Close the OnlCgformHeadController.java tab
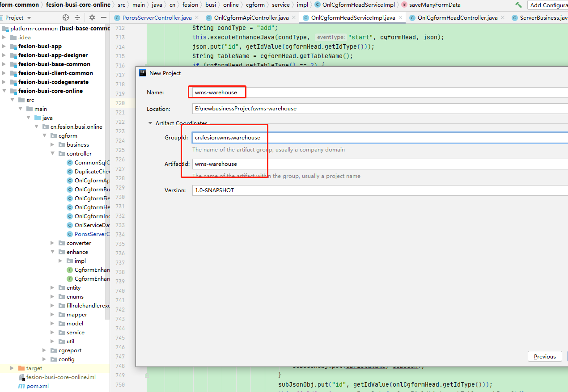The height and width of the screenshot is (392, 568). click(x=503, y=18)
